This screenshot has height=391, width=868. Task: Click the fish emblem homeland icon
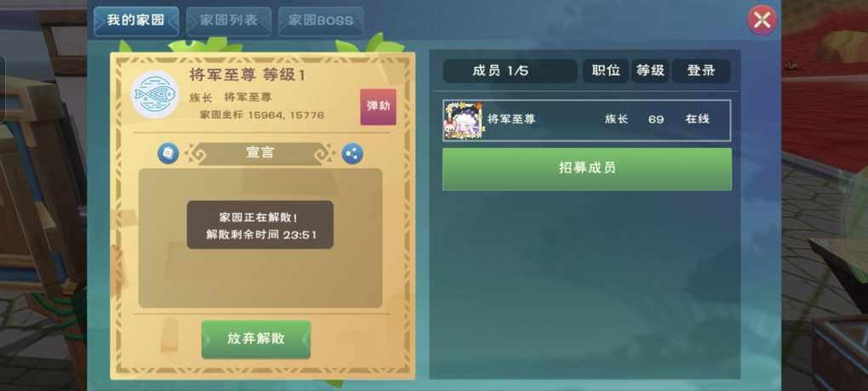pyautogui.click(x=155, y=95)
